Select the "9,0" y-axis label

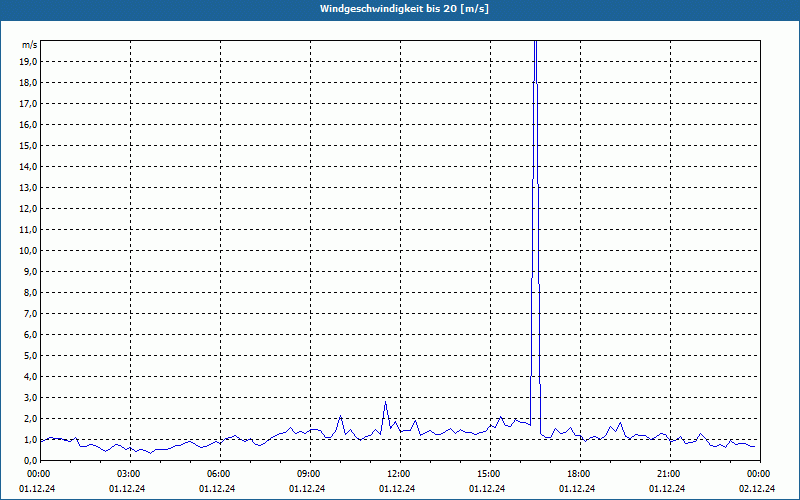(30, 271)
